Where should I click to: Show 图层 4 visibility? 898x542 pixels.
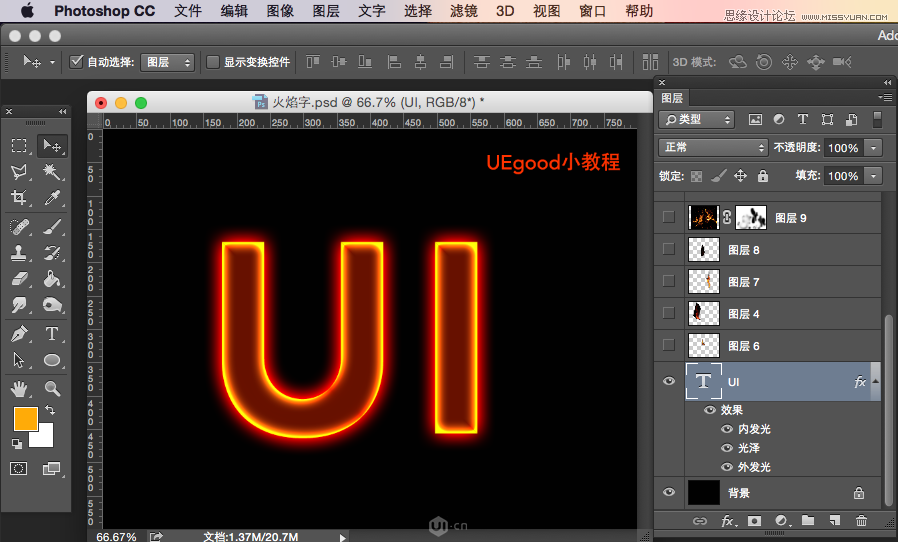pos(668,313)
